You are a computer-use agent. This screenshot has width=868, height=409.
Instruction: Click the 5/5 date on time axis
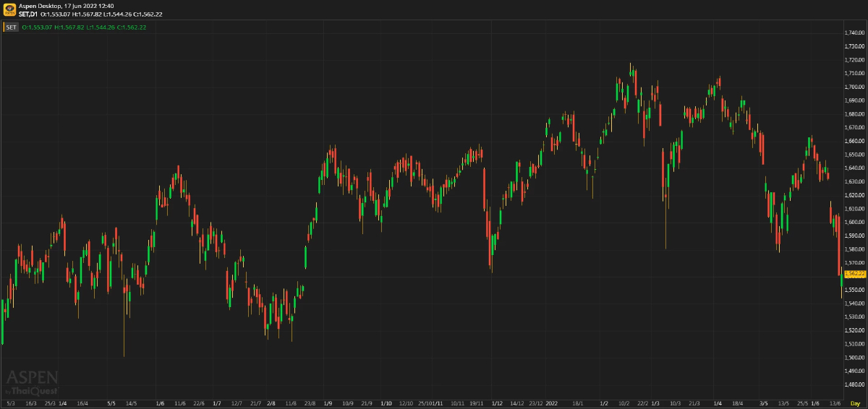tap(111, 403)
